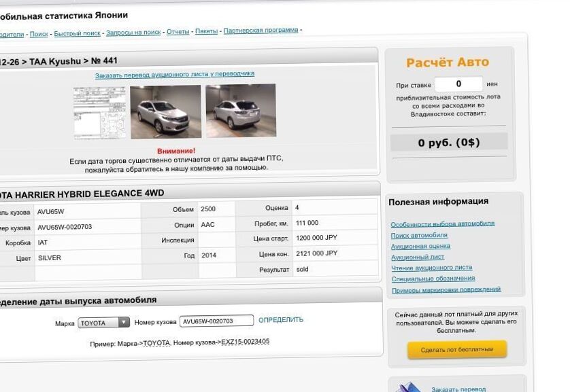Open the Партнерская программа link
Screen dimensions: 570x392
[261, 30]
